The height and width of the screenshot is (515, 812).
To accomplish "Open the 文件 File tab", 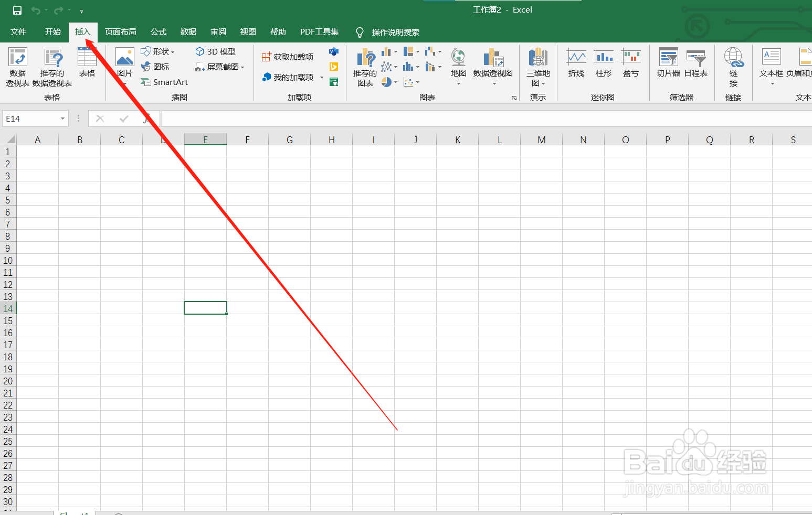I will tap(18, 32).
